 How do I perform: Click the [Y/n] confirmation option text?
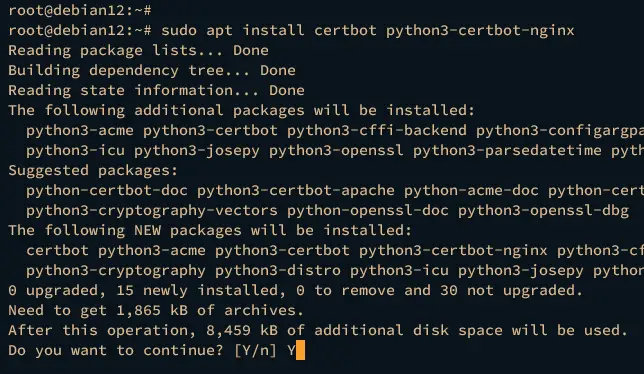click(x=255, y=350)
